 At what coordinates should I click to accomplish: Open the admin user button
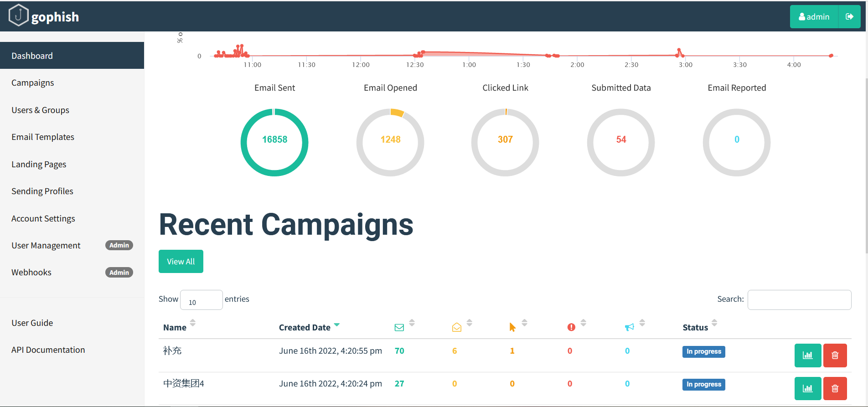(x=814, y=17)
